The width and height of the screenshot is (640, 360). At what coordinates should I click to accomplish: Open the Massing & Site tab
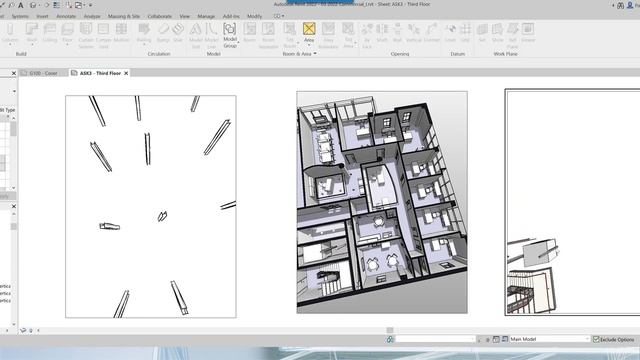pos(124,16)
